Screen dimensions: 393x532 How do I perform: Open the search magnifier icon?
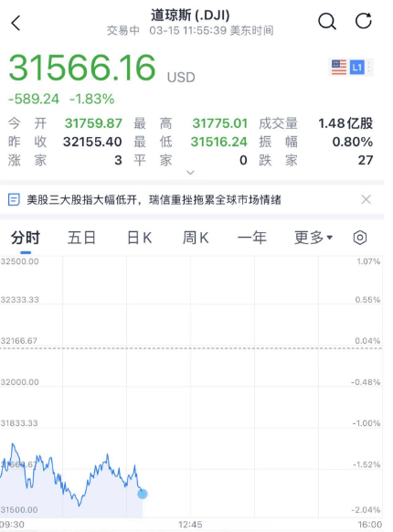click(327, 22)
